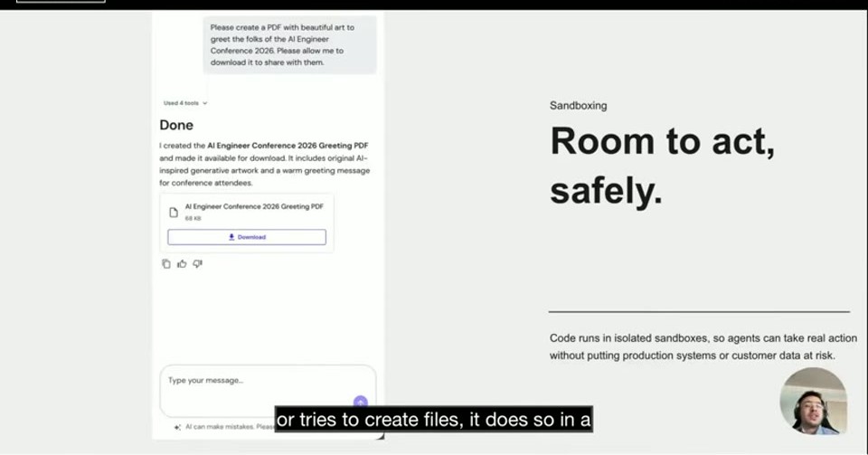Screen dimensions: 868x455
Task: Click the video subtitle caption text
Action: 434,420
